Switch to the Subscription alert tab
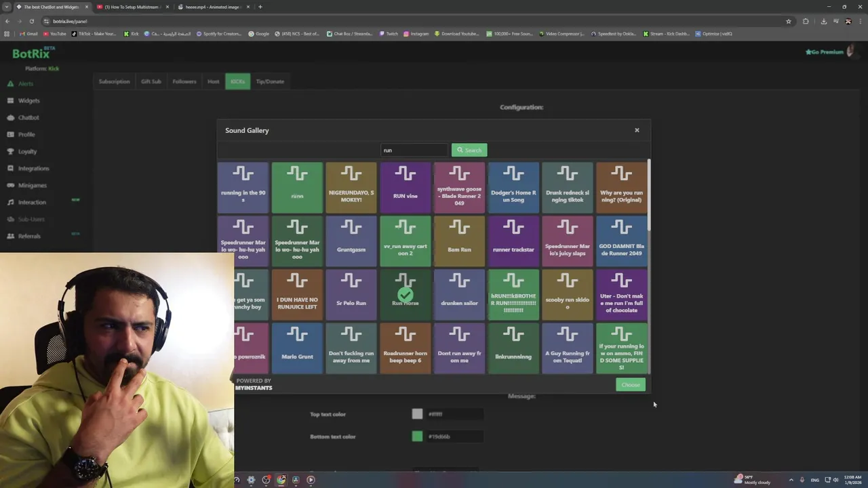868x488 pixels. [114, 81]
